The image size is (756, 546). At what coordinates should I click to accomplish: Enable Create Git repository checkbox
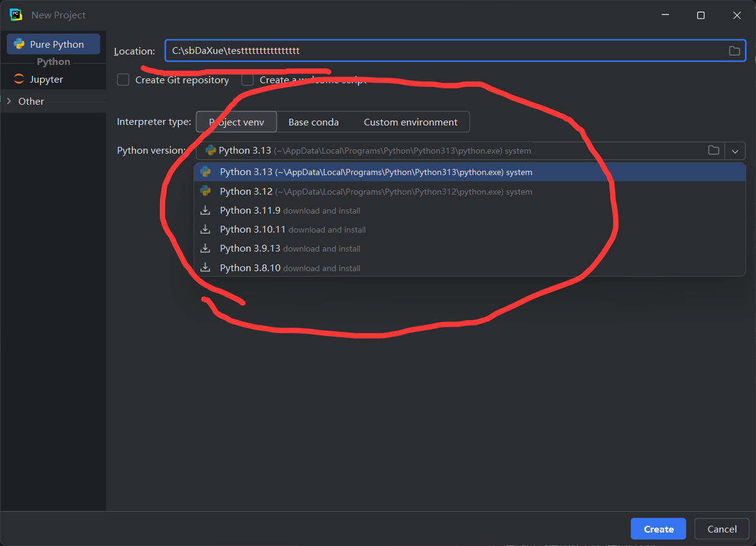123,80
